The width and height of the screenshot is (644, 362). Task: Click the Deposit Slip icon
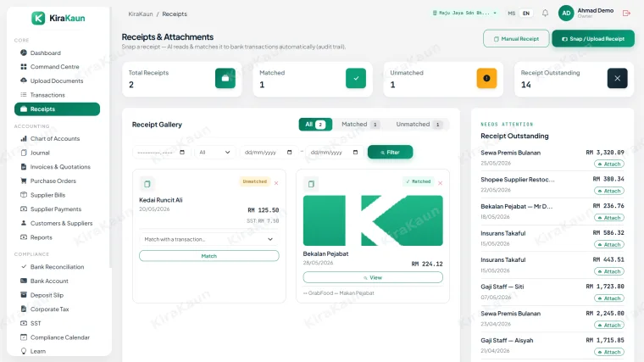click(24, 295)
